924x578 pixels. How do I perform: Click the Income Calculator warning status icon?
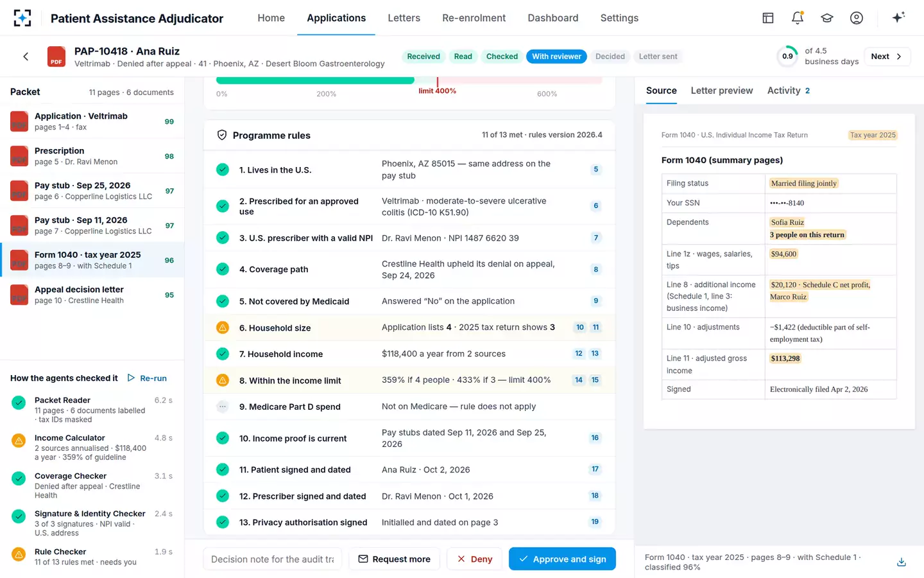pyautogui.click(x=19, y=441)
